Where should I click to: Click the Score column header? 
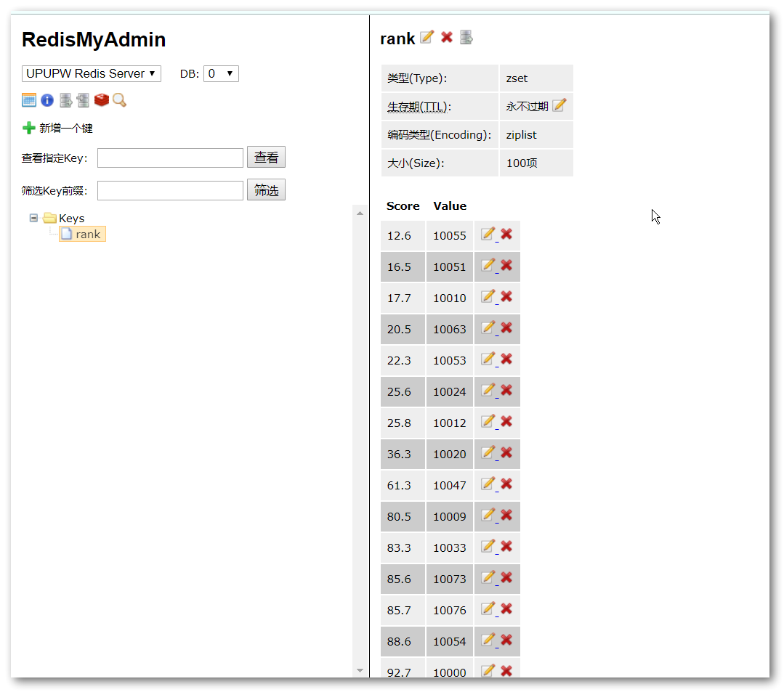click(403, 205)
